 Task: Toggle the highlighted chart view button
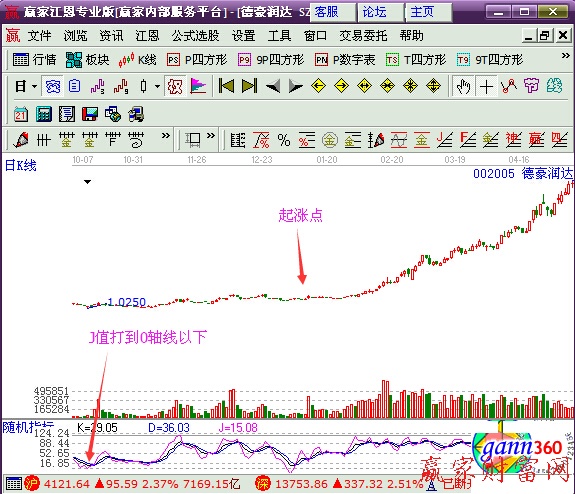coord(52,87)
